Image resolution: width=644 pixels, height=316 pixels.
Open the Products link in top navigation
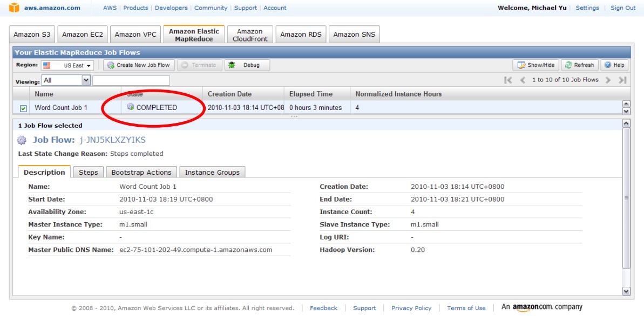point(135,8)
